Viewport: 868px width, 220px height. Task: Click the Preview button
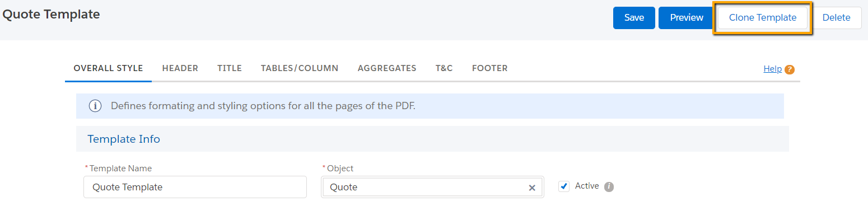click(687, 18)
